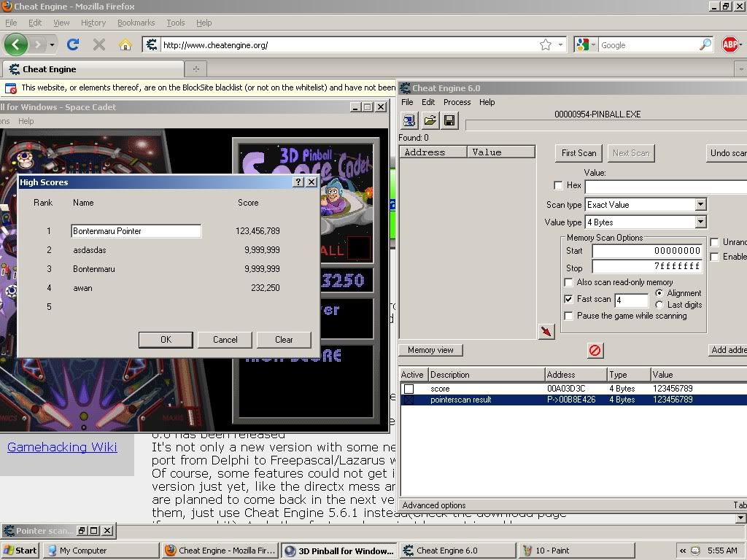
Task: Open Firefox File menu
Action: coord(11,23)
